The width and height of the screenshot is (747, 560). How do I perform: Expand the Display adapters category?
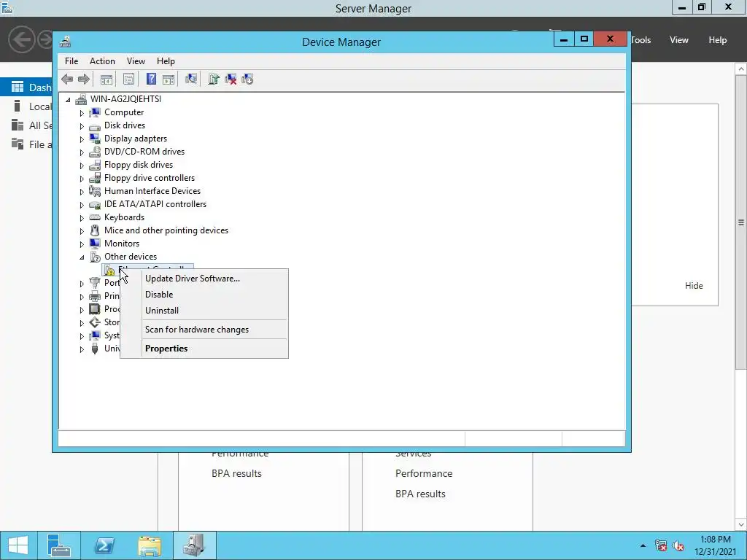click(x=82, y=139)
